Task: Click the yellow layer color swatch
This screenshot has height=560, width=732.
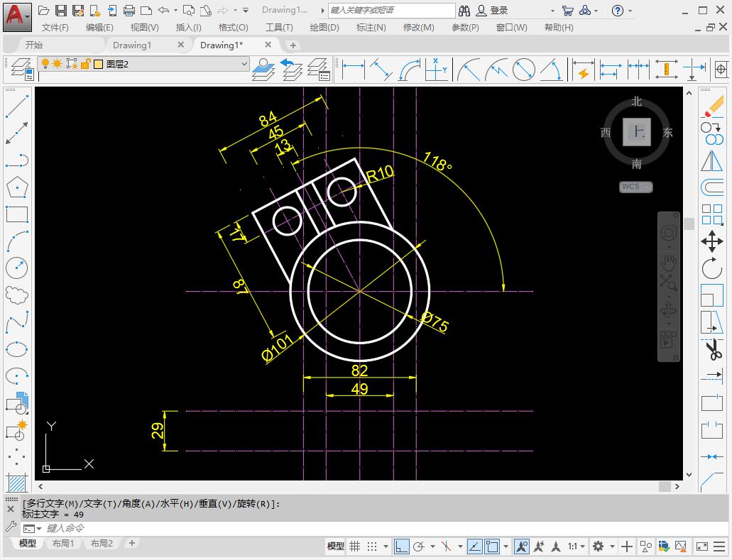Action: [98, 65]
